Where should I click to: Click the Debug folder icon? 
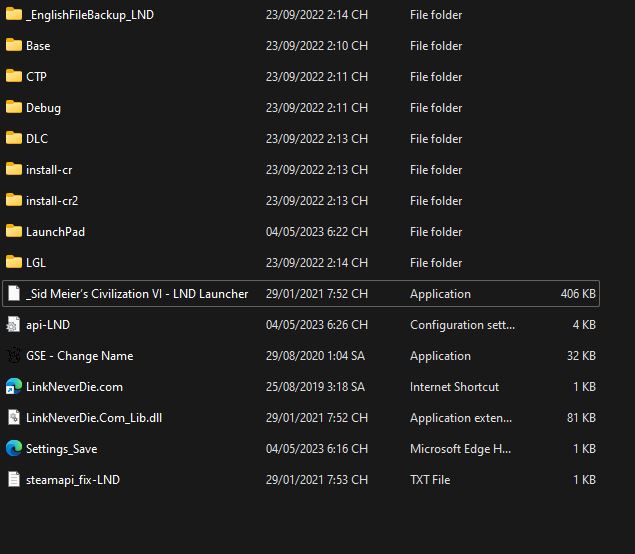pos(14,107)
